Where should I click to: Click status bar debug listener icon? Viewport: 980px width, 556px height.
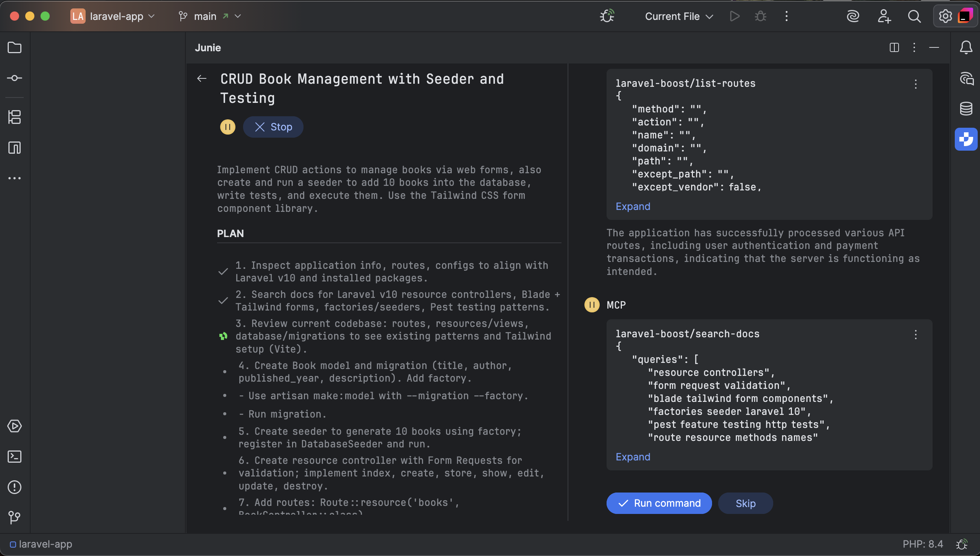pyautogui.click(x=962, y=544)
